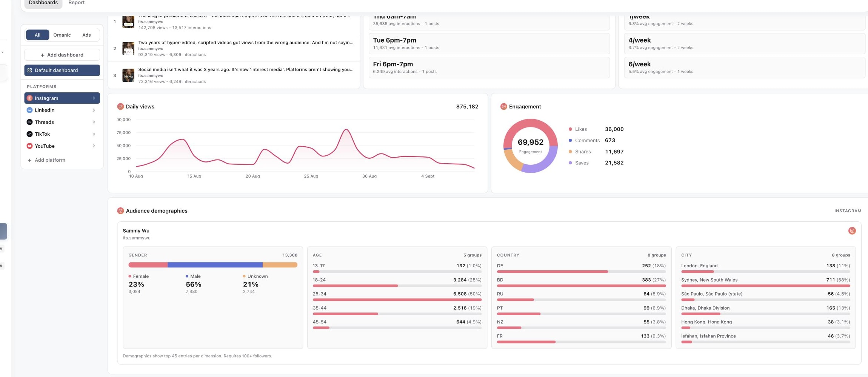Screen dimensions: 868x377
Task: Click the Engagement donut chart center
Action: pyautogui.click(x=530, y=146)
